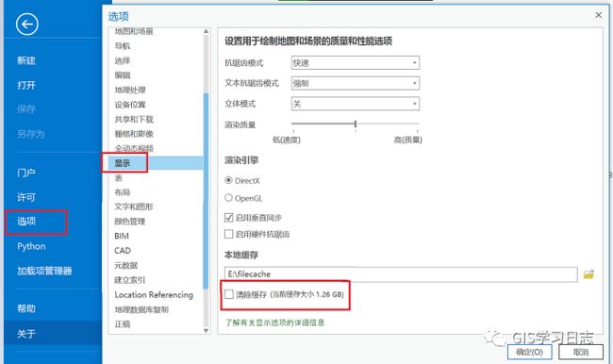Select 布局 in the options list
613x364 pixels.
[x=123, y=192]
